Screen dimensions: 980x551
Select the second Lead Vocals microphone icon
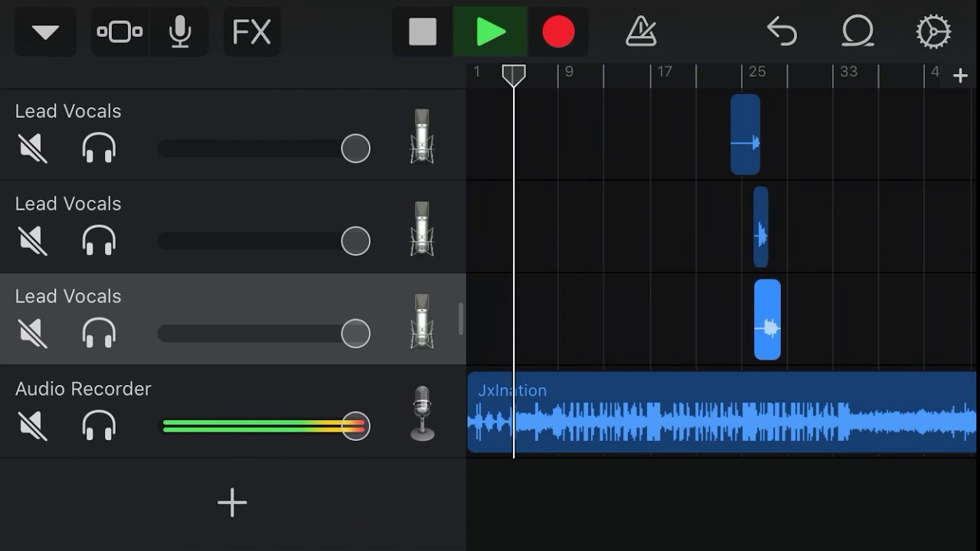[x=422, y=228]
